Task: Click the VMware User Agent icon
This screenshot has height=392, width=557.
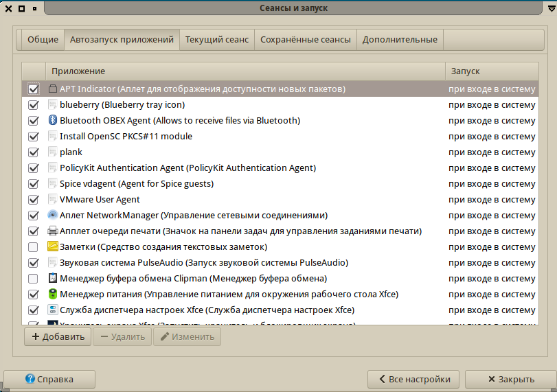Action: pyautogui.click(x=53, y=200)
